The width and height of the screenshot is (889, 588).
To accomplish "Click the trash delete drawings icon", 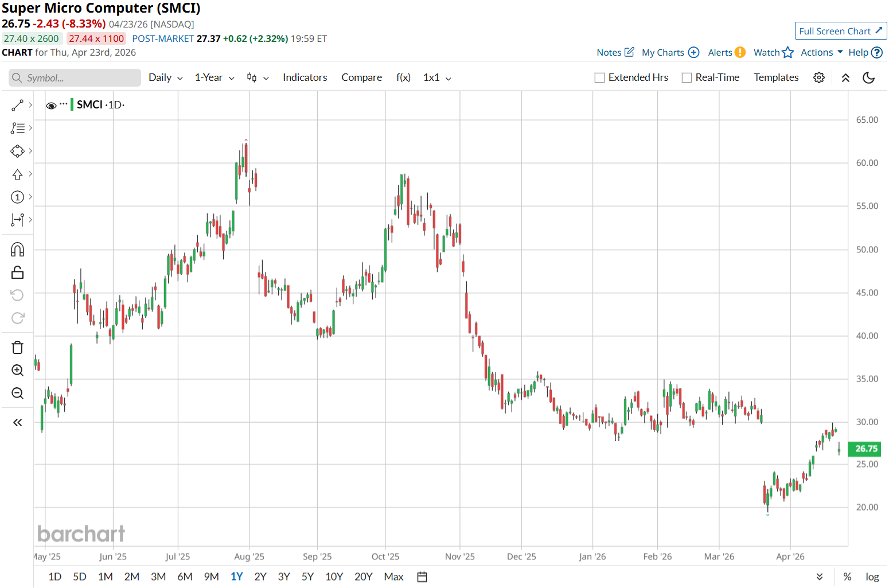I will click(17, 348).
